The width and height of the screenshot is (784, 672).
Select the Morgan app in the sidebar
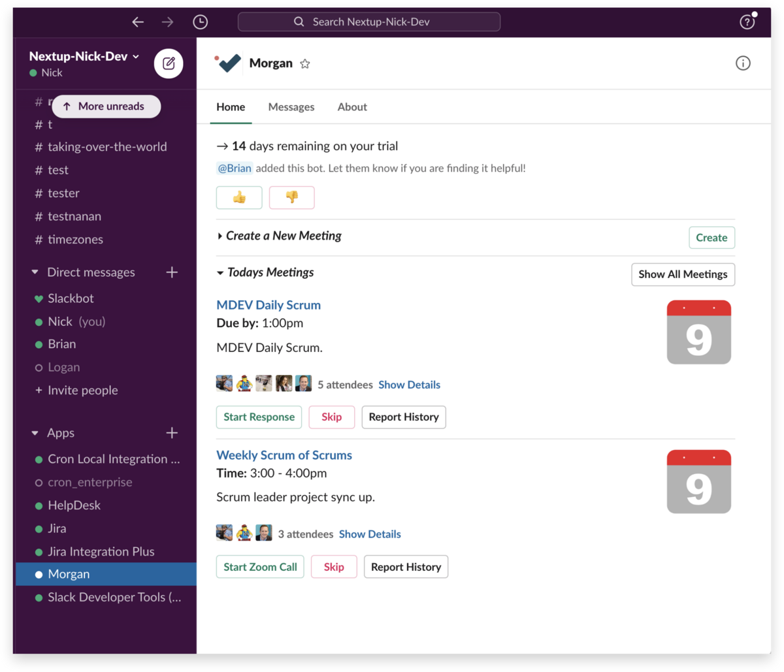coord(106,574)
